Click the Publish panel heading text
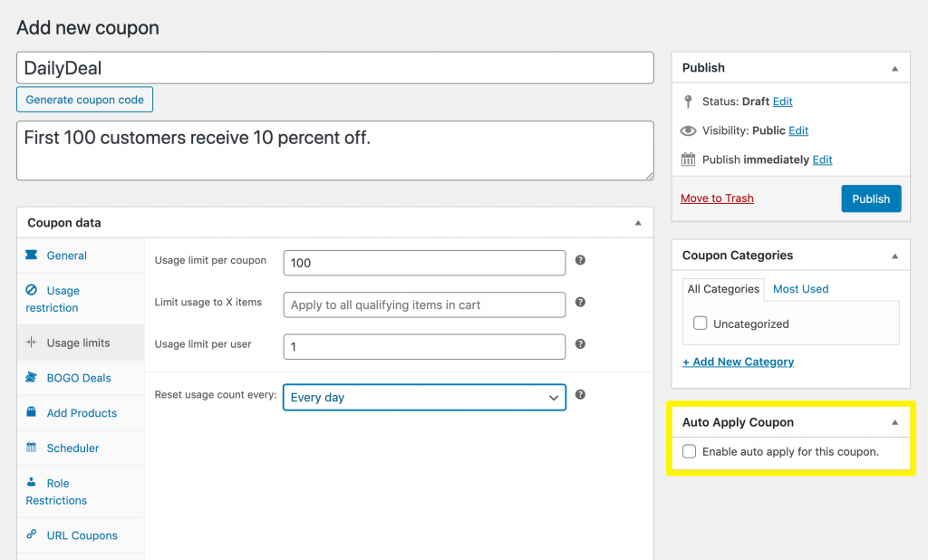928x560 pixels. coord(703,67)
